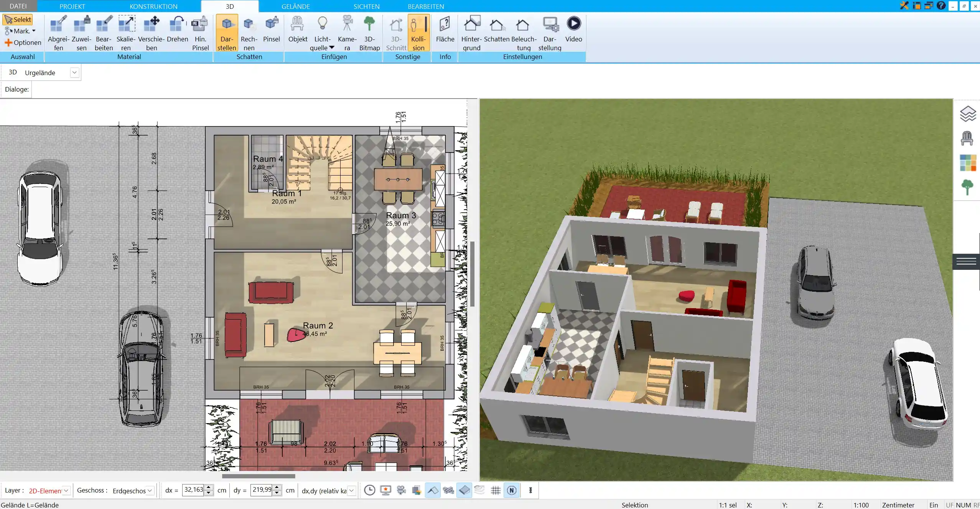Open the DATEI menu
The width and height of the screenshot is (980, 509).
(x=18, y=6)
